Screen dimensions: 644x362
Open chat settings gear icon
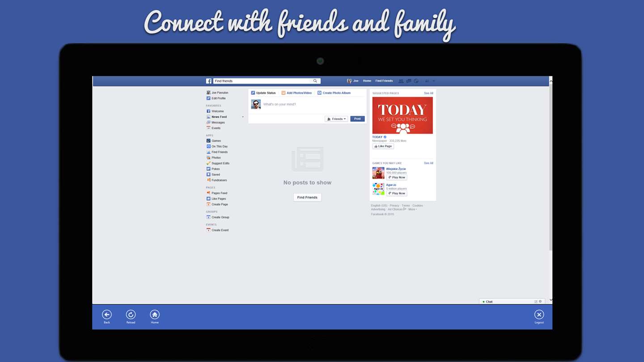[x=540, y=301]
